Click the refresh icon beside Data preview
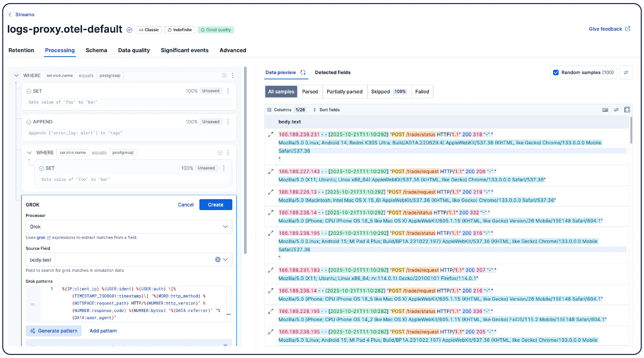The width and height of the screenshot is (644, 358). tap(303, 72)
